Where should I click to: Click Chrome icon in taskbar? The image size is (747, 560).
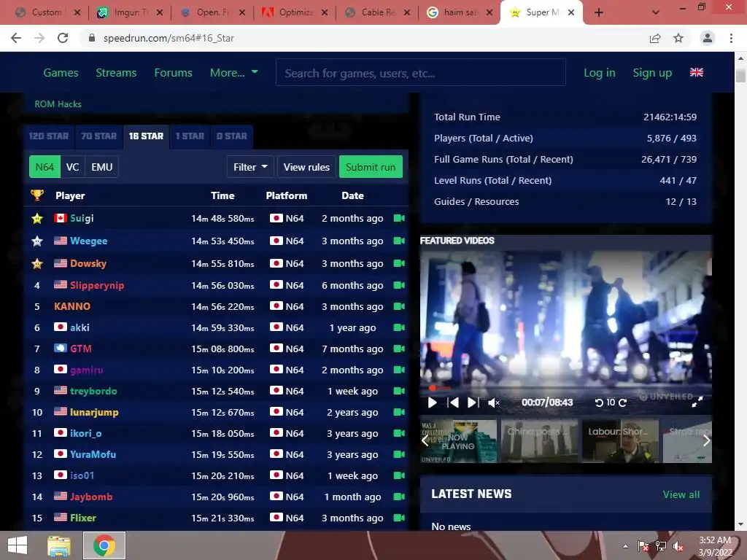(104, 545)
